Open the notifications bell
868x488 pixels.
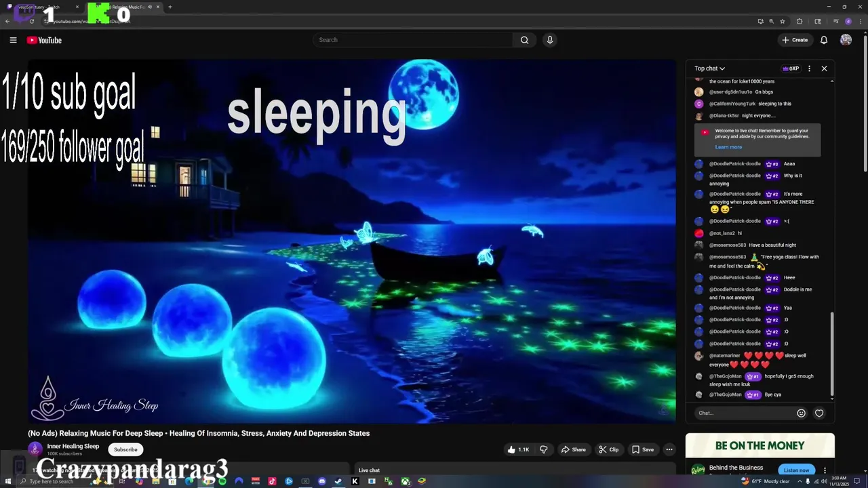click(824, 40)
